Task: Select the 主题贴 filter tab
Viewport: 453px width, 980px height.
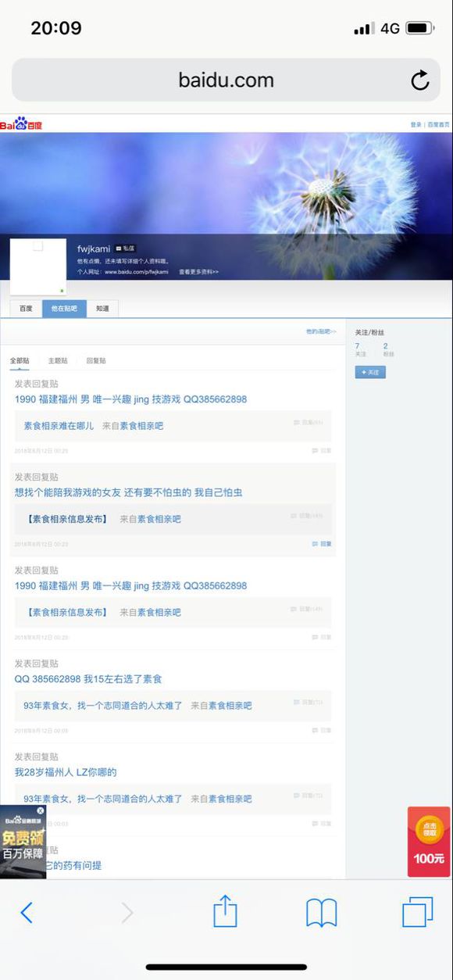Action: [x=58, y=361]
